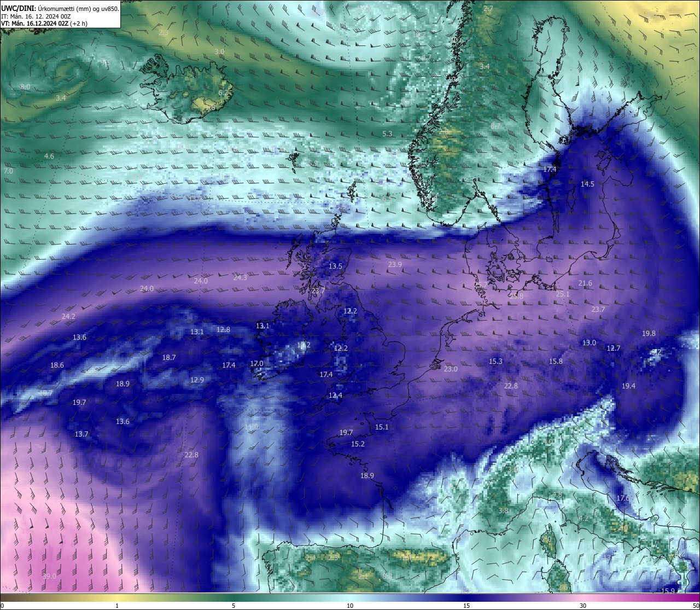700x610 pixels.
Task: Click the 17.0 value west of Ireland
Action: [x=256, y=364]
